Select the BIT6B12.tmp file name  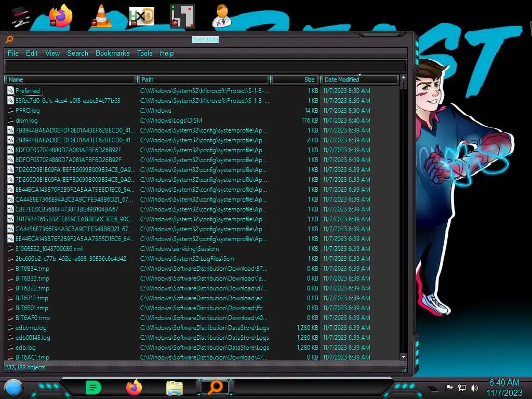(32, 298)
